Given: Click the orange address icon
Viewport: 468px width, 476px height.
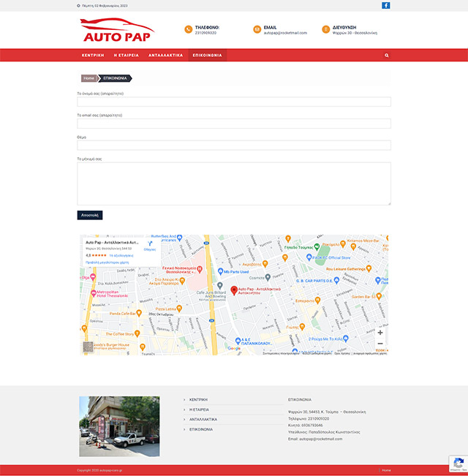Looking at the screenshot, I should pos(326,29).
